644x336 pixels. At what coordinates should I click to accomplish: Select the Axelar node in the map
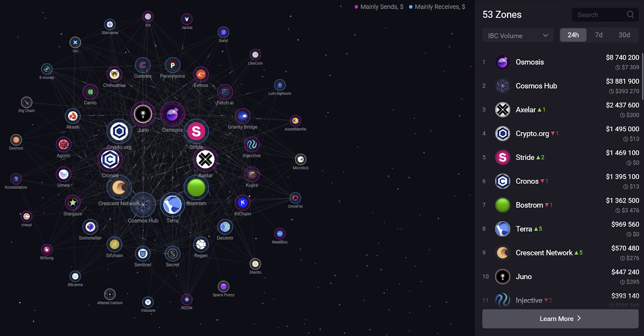click(205, 160)
